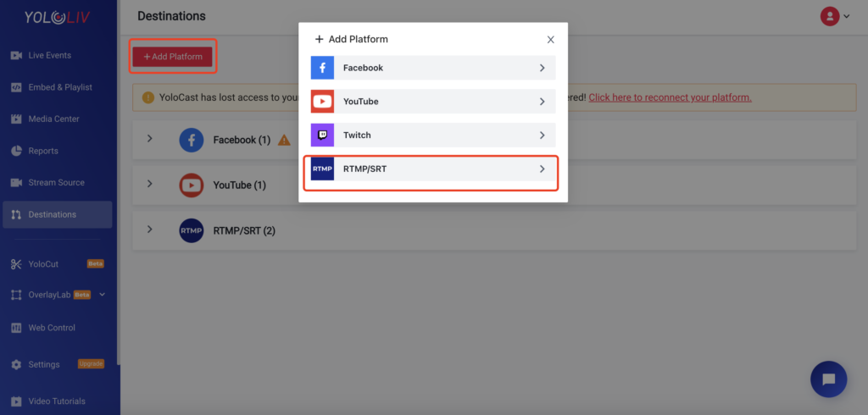
Task: Click the Embed & Playlist code icon
Action: (x=16, y=87)
